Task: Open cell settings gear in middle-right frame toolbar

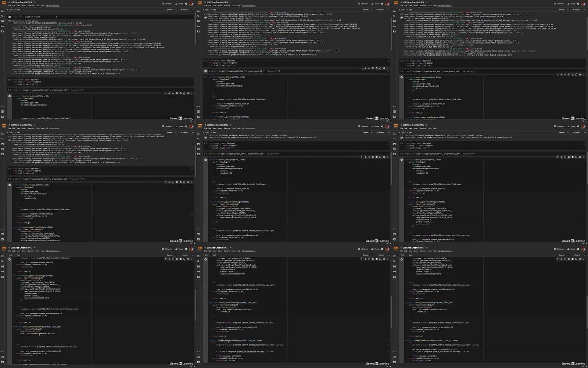Action: [x=573, y=157]
